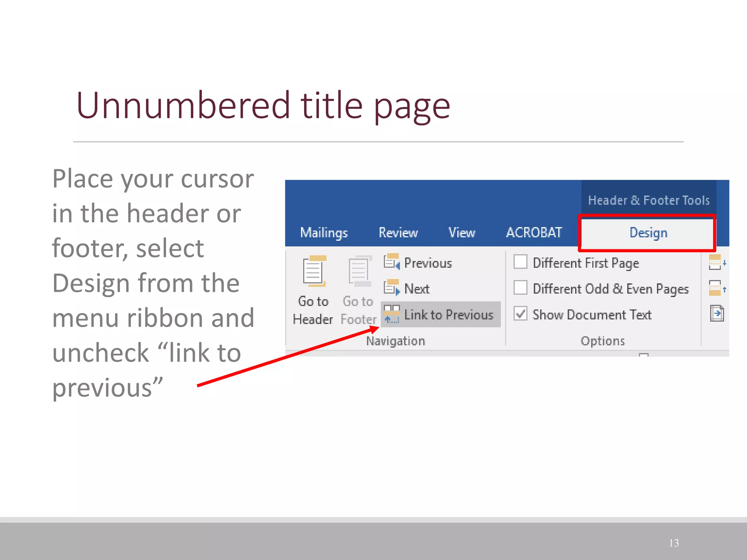Screen dimensions: 747x560
Task: Click Footer from Bottom position icon
Action: (x=717, y=288)
